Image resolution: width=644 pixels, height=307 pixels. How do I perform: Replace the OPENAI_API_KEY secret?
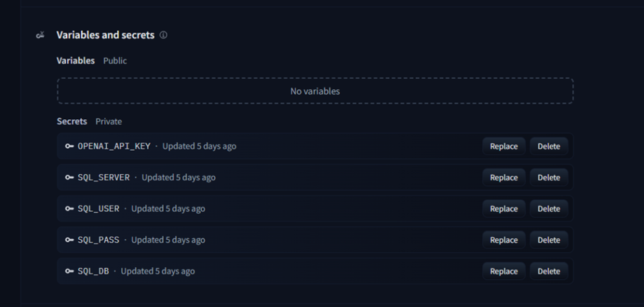pos(504,147)
